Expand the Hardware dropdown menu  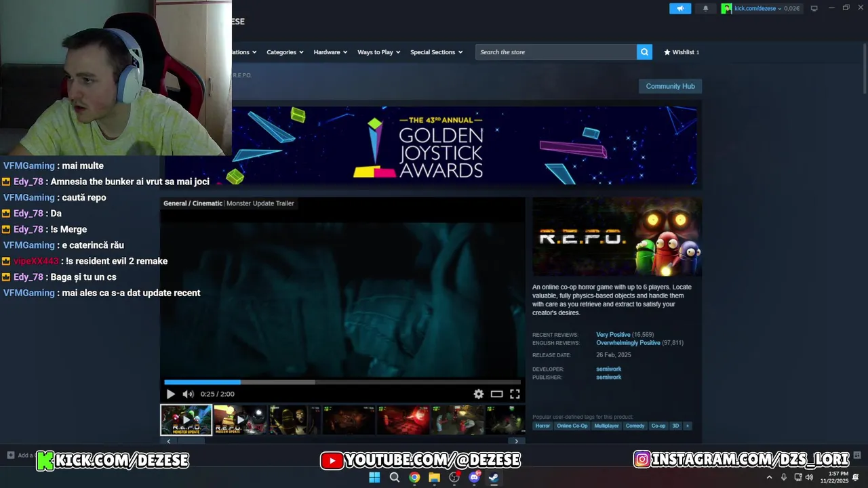click(x=330, y=52)
